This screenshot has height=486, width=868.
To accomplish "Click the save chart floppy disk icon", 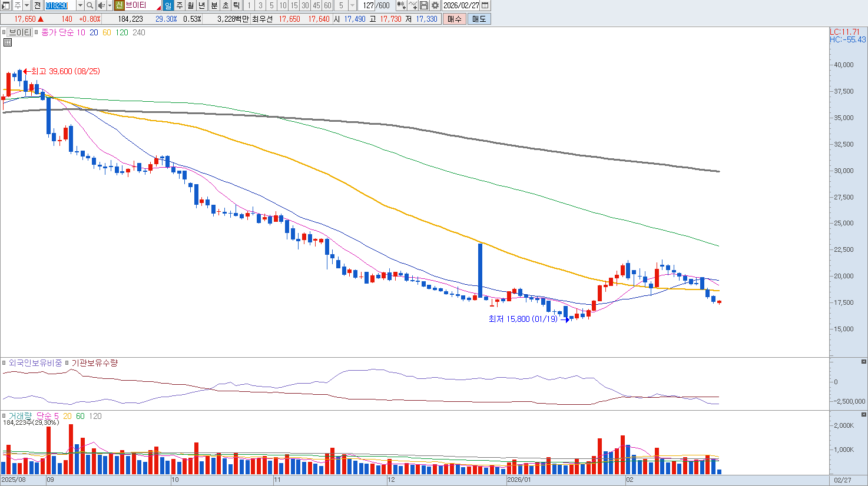I will [x=424, y=5].
